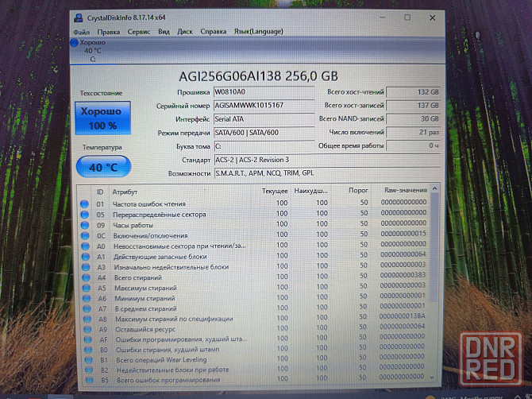The height and width of the screenshot is (399, 532).
Task: Open the Сервис menu
Action: (x=139, y=32)
